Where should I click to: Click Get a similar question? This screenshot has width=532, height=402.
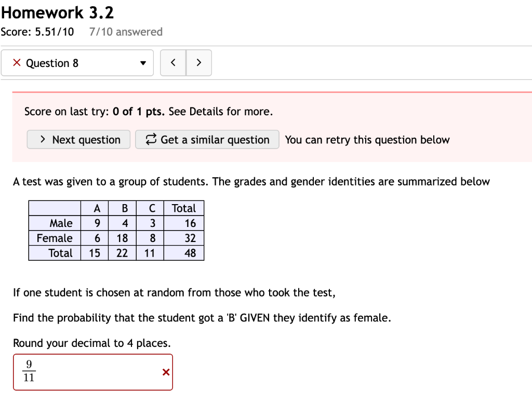[207, 139]
